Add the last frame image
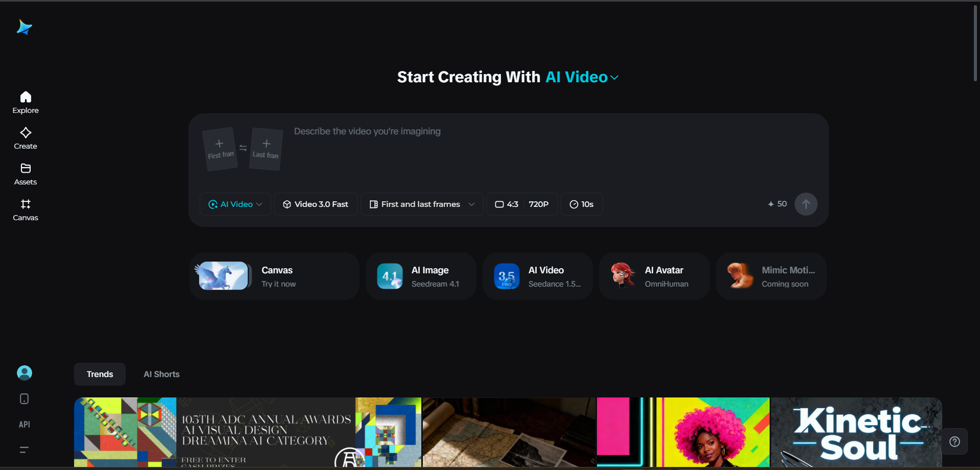This screenshot has height=470, width=980. click(266, 149)
